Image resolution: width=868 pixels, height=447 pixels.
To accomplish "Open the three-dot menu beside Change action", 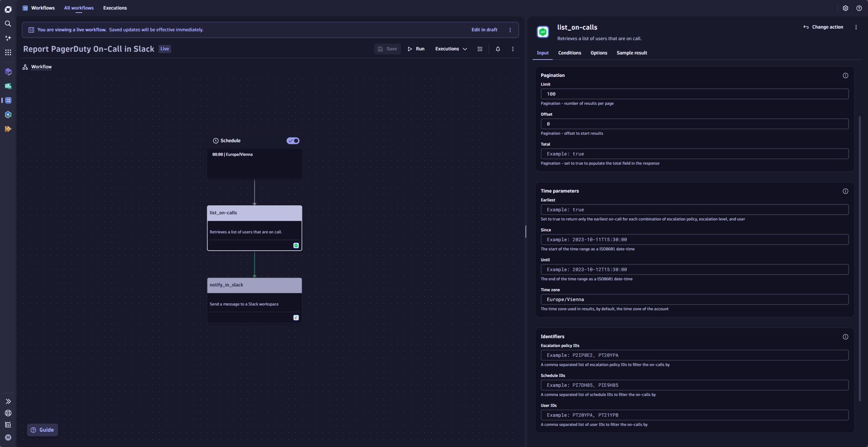I will coord(856,27).
